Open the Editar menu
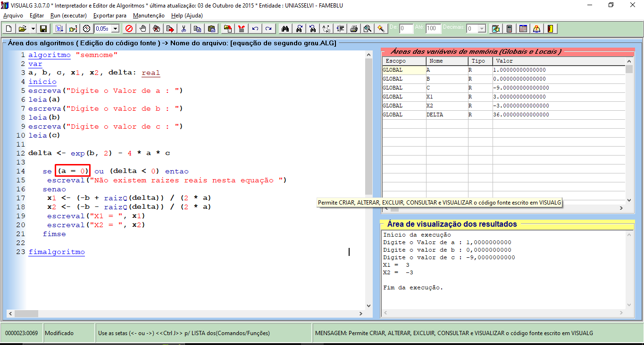Screen dimensions: 644x345 tap(37, 16)
